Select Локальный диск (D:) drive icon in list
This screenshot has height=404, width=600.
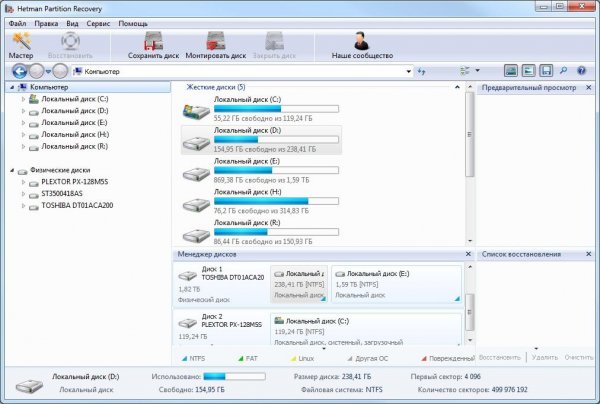coord(196,142)
